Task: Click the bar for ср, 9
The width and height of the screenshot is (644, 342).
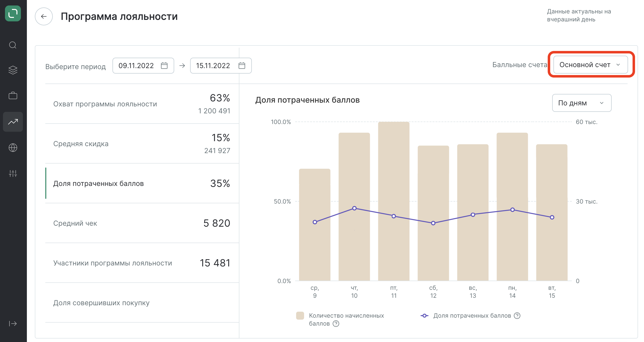Action: [315, 225]
